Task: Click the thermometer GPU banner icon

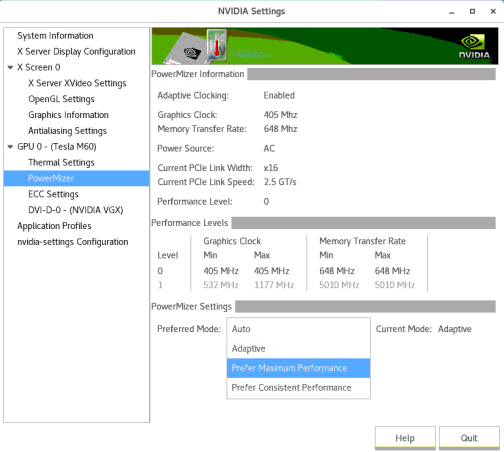Action: click(217, 46)
